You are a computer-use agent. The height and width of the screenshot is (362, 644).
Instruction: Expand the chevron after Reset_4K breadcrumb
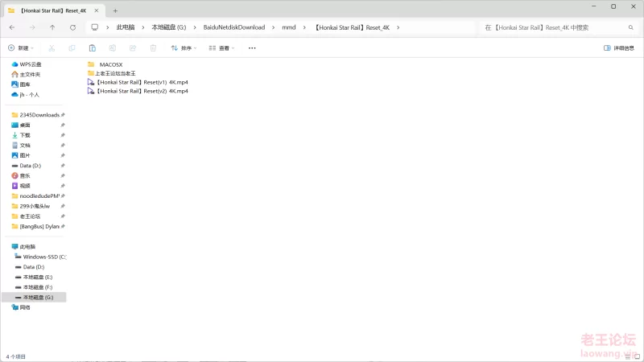[398, 27]
